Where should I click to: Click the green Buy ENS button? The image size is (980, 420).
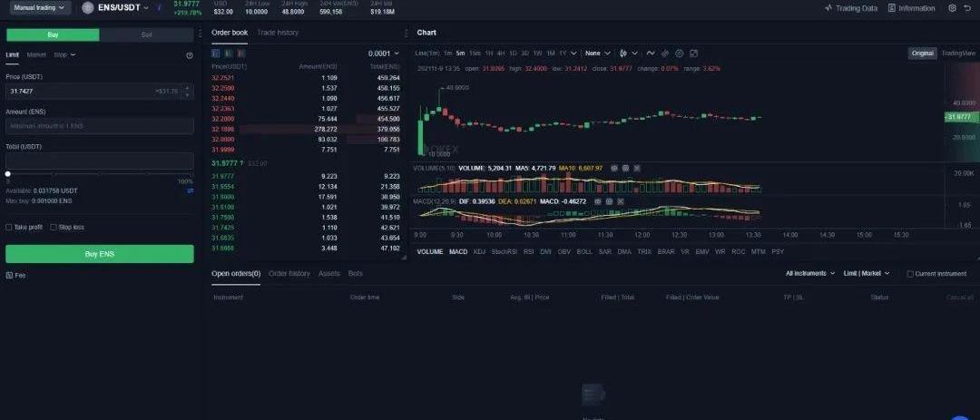(x=100, y=254)
